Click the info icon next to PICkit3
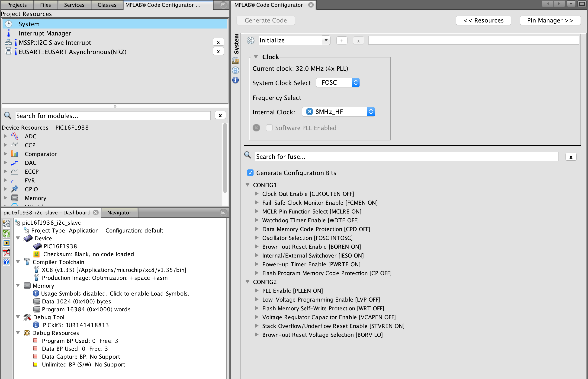This screenshot has height=379, width=588. point(36,325)
